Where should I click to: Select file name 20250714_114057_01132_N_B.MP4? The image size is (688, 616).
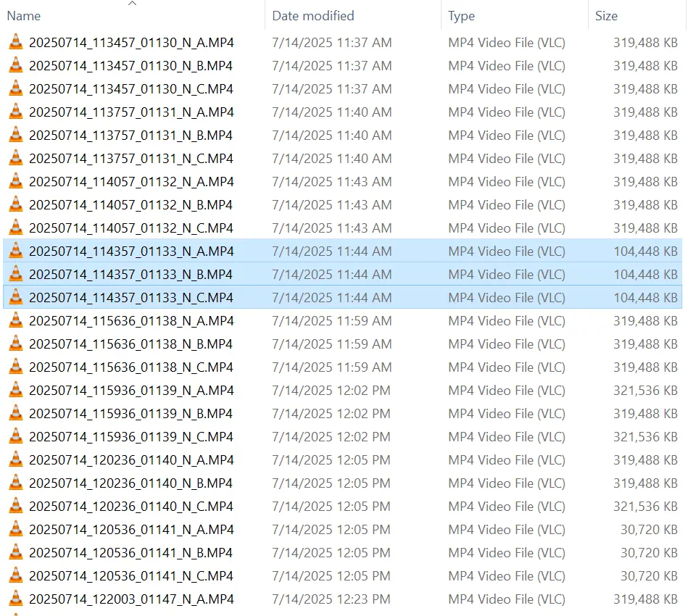pos(130,205)
